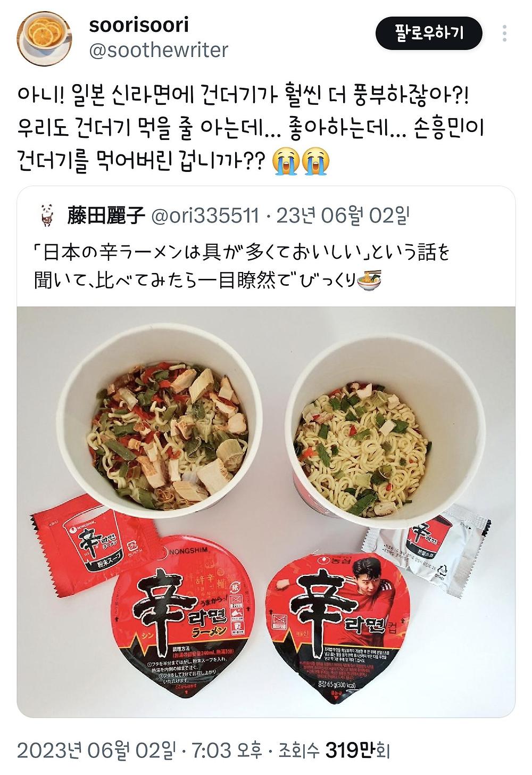Click the tweet timestamp 2023년 06월 02일

tap(96, 750)
